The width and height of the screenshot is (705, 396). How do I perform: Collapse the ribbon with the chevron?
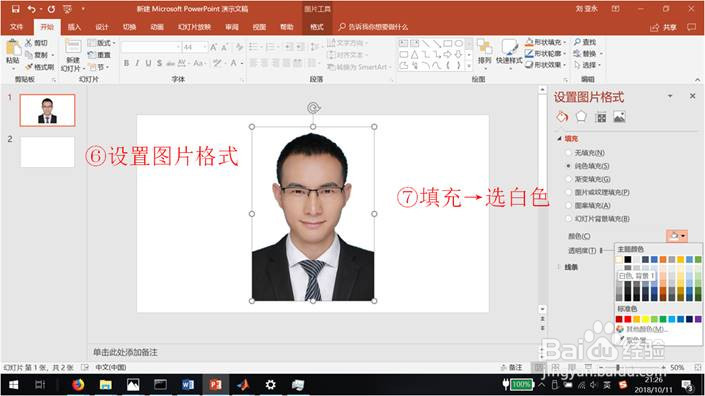click(697, 80)
